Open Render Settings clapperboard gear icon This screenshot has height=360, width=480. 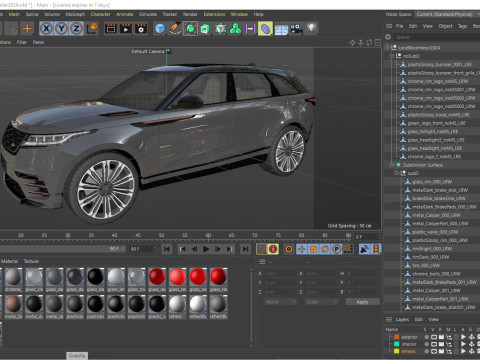coord(141,29)
